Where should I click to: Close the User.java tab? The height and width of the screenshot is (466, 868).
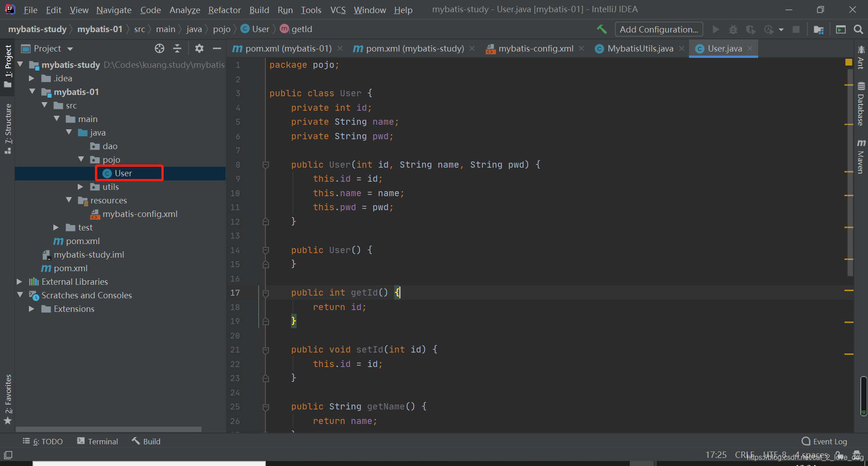tap(750, 48)
